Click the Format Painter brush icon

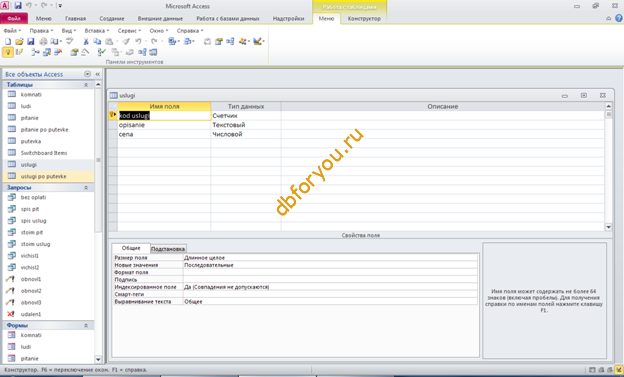(x=126, y=41)
